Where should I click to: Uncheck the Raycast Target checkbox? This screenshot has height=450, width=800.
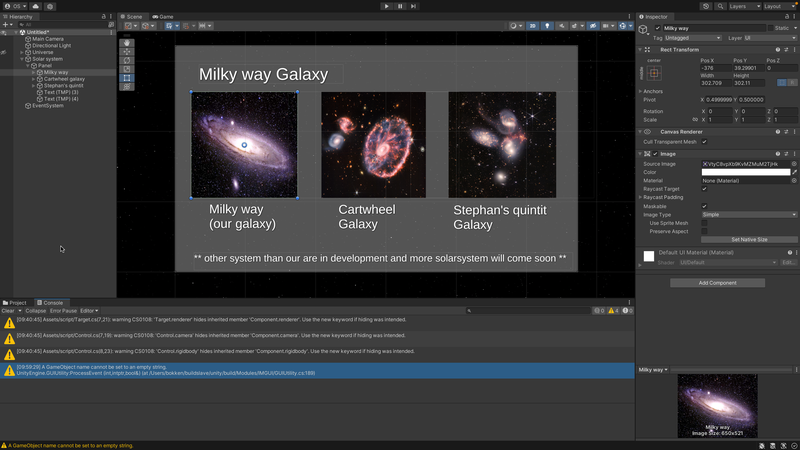point(704,189)
